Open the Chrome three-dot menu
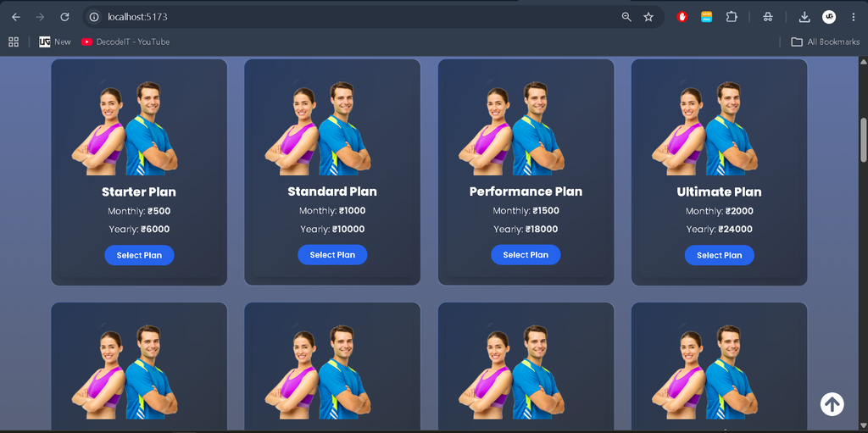 [854, 17]
